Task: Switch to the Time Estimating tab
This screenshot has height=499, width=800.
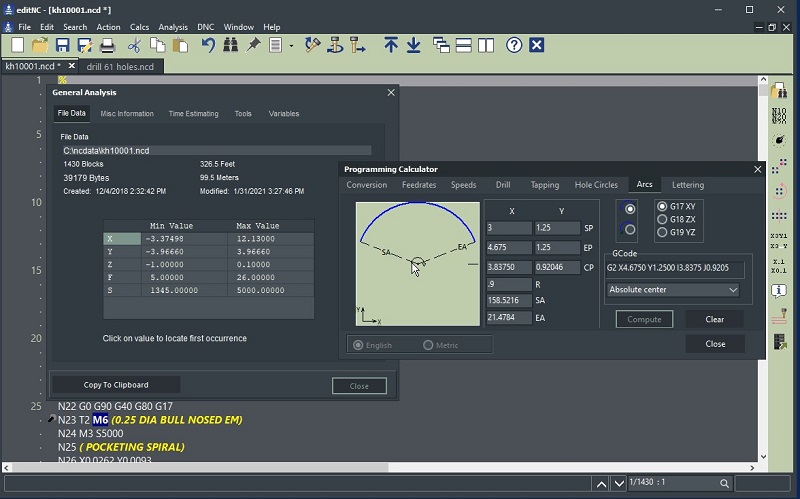Action: coord(193,114)
